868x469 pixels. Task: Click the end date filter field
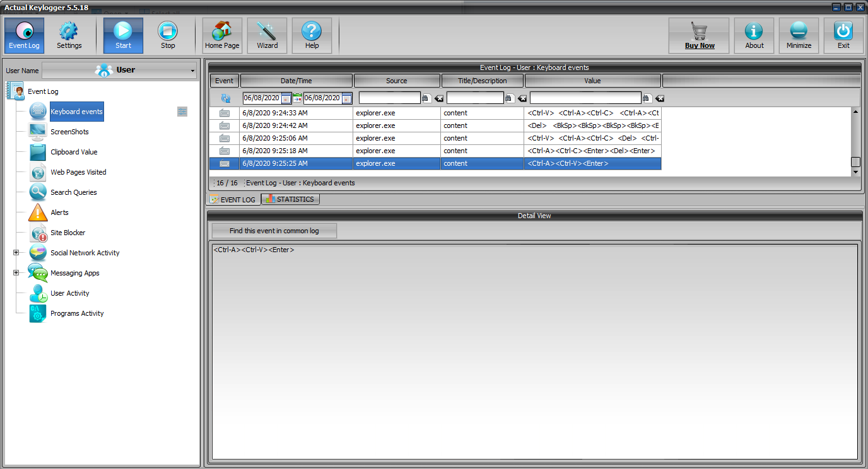(x=322, y=98)
